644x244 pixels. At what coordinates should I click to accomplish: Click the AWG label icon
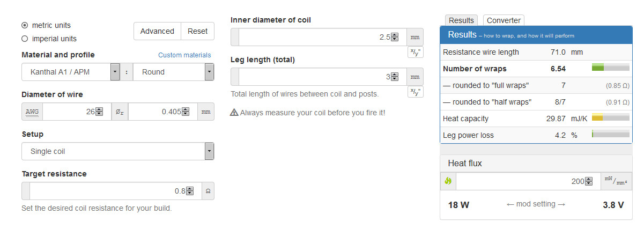(32, 112)
